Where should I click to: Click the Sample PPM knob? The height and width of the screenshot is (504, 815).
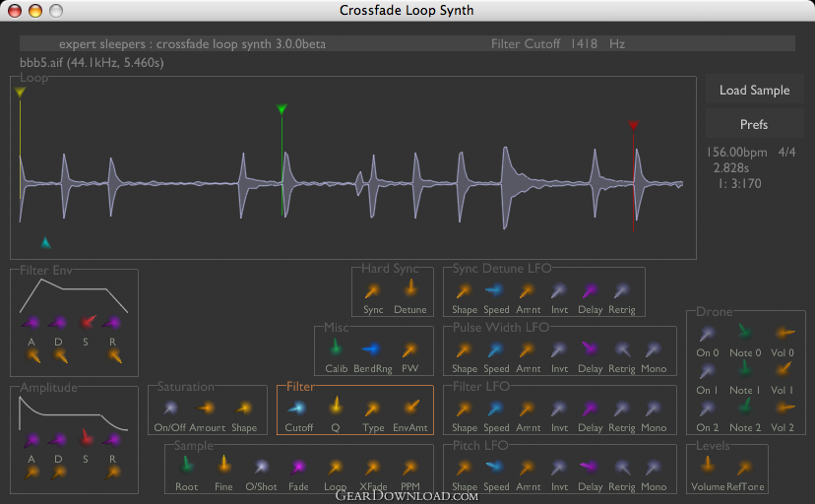click(409, 468)
